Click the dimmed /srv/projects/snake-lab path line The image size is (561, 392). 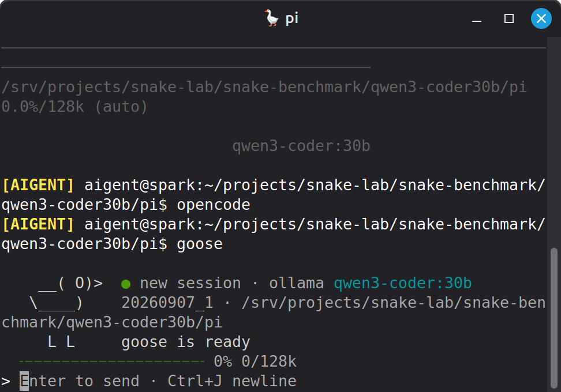[x=264, y=88]
